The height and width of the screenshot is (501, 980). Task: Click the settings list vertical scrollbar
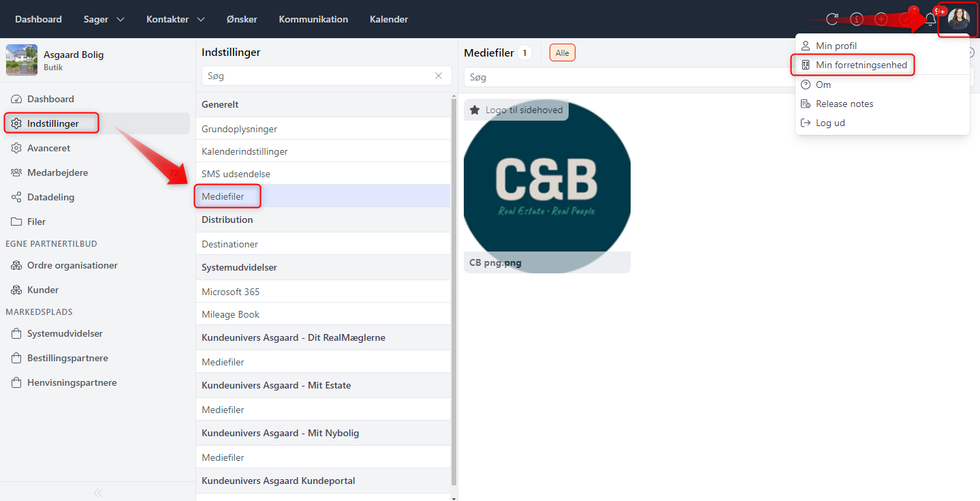click(454, 291)
